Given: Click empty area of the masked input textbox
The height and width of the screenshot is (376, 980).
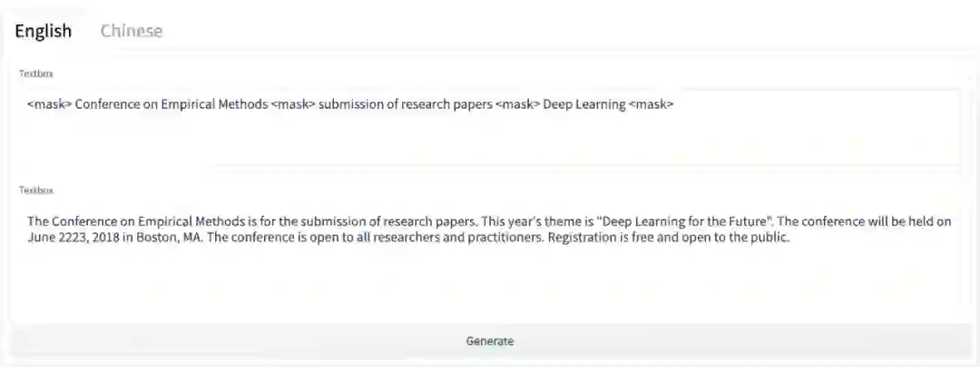Looking at the screenshot, I should pyautogui.click(x=490, y=141).
